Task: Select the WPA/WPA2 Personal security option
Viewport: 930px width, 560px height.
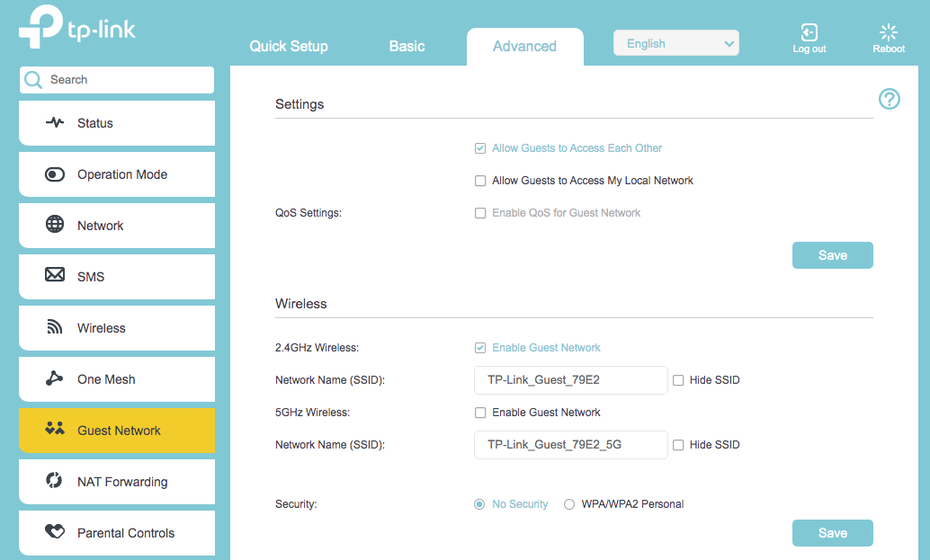Action: [568, 503]
